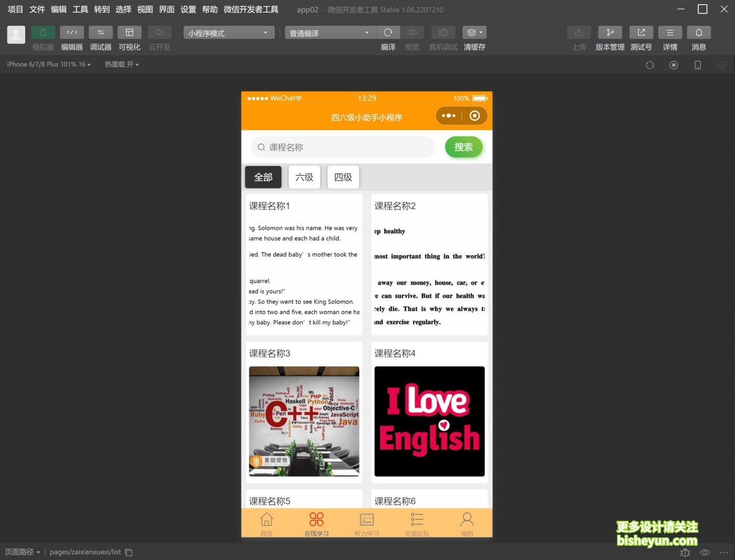Open the I Love English course thumbnail
735x560 pixels.
coord(429,421)
